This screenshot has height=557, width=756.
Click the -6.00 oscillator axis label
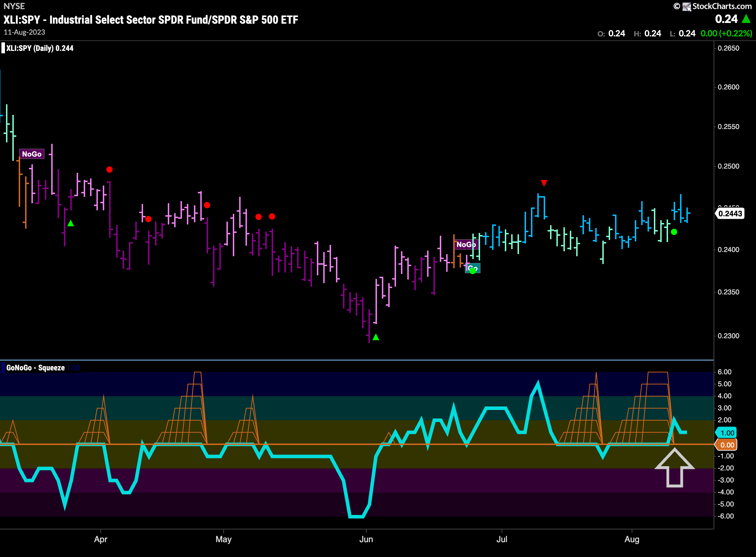(x=726, y=516)
